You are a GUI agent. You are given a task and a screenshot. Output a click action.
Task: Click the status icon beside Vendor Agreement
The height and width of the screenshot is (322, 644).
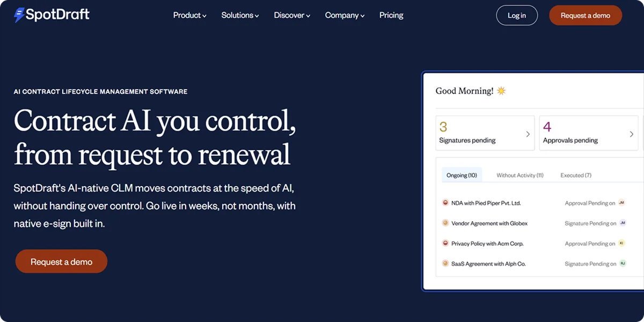[445, 223]
